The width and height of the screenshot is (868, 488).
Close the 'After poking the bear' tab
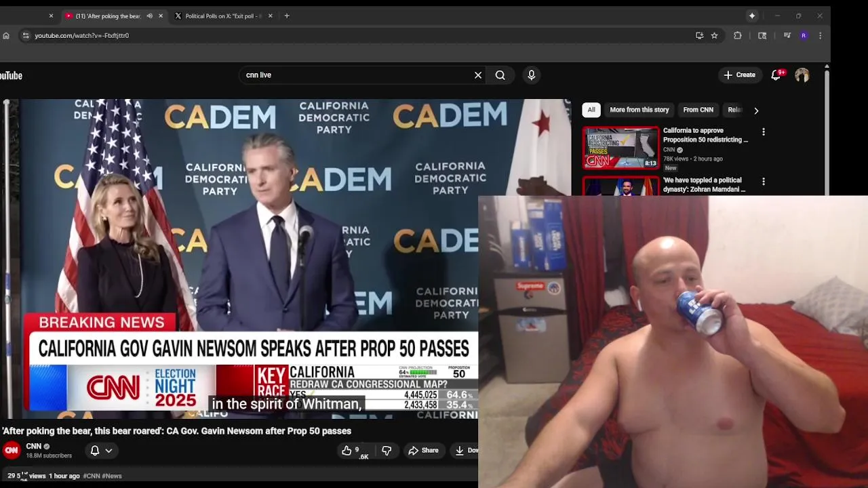pyautogui.click(x=161, y=16)
